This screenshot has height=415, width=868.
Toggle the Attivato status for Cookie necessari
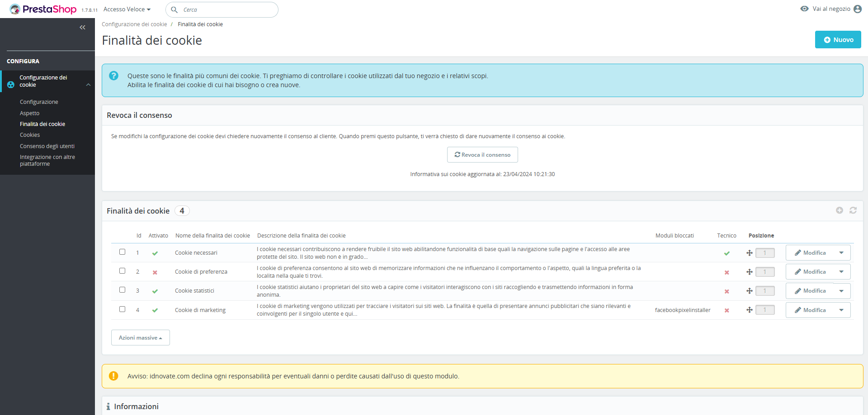[155, 253]
